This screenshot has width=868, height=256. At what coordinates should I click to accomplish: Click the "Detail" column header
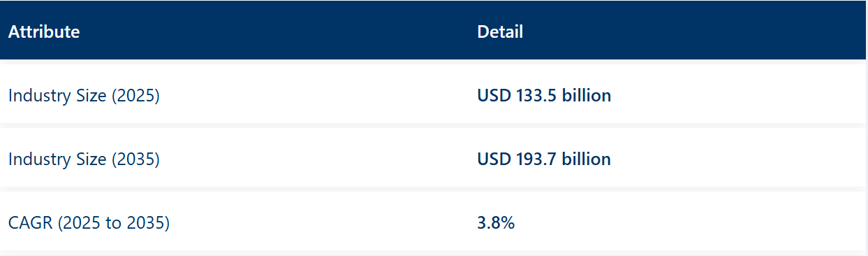coord(500,31)
